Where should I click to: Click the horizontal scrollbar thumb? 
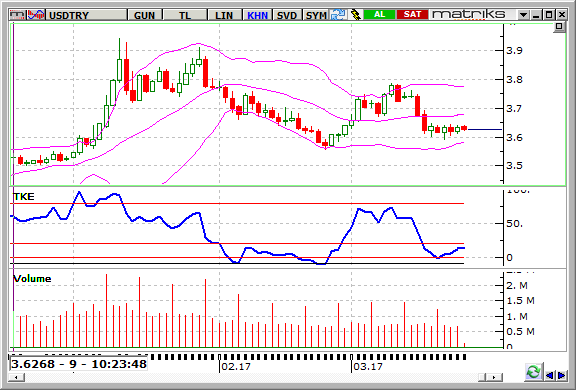point(483,377)
